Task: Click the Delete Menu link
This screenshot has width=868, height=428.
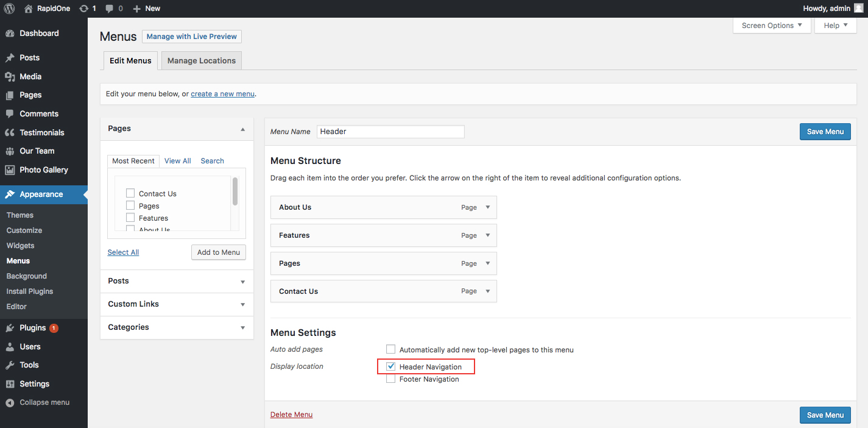Action: [292, 415]
